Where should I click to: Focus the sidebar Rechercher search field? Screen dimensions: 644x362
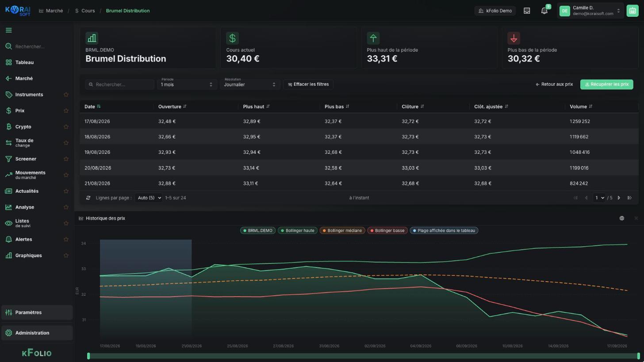pyautogui.click(x=37, y=46)
